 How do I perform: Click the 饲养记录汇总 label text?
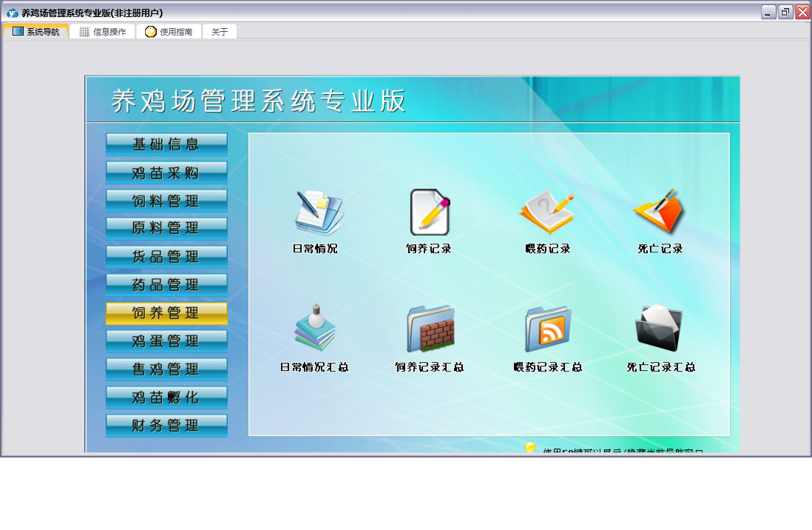(x=430, y=367)
